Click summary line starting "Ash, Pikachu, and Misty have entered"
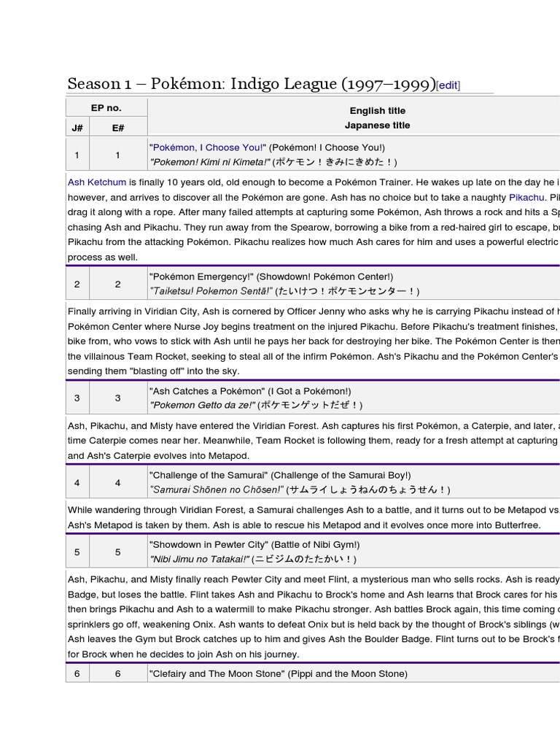Image resolution: width=560 pixels, height=747 pixels. [x=314, y=426]
